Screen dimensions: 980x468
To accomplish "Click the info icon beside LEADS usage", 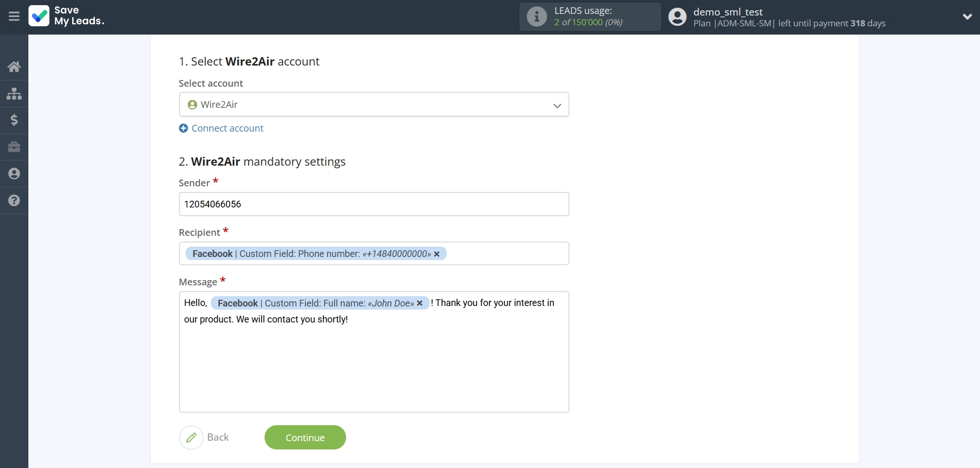I will (536, 16).
